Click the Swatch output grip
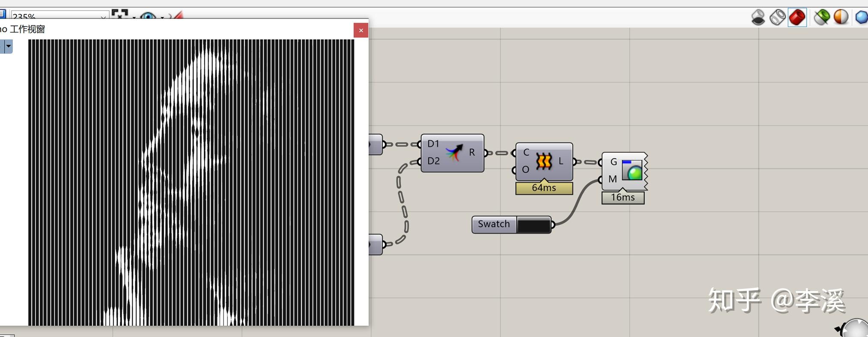The width and height of the screenshot is (868, 337). point(553,224)
